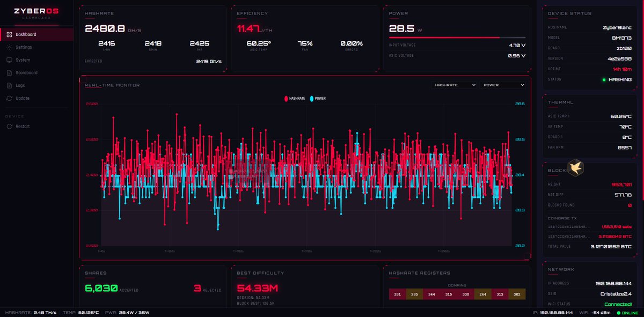This screenshot has width=644, height=317.
Task: Click Restart under Device
Action: click(37, 127)
